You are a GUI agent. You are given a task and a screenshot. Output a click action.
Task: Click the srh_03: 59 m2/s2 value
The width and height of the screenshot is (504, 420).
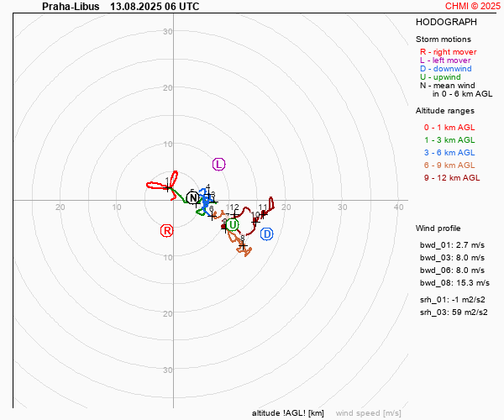454,312
